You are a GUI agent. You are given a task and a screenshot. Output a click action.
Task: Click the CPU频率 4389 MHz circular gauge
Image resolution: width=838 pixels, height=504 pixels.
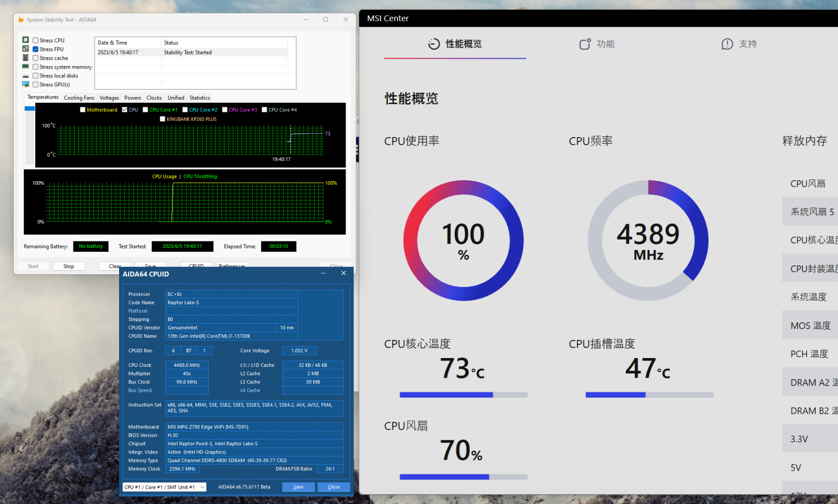pyautogui.click(x=648, y=240)
